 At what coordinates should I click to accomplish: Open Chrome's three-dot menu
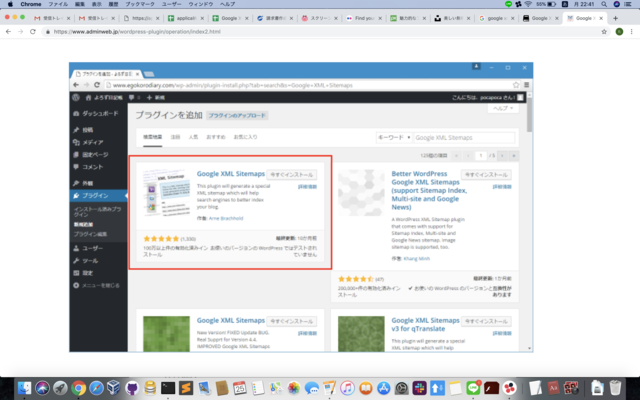(631, 31)
